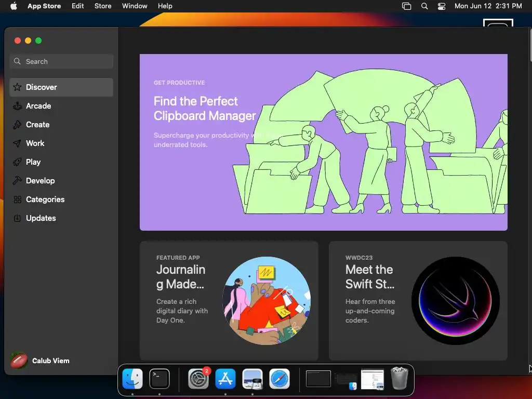Click the date and time in menu bar
The width and height of the screenshot is (532, 399).
pos(488,6)
